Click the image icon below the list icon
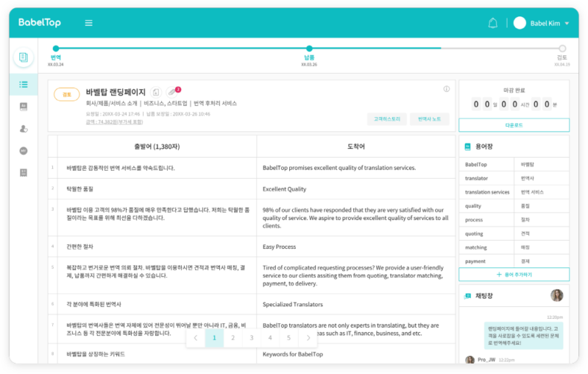The width and height of the screenshot is (588, 374). coord(24,107)
